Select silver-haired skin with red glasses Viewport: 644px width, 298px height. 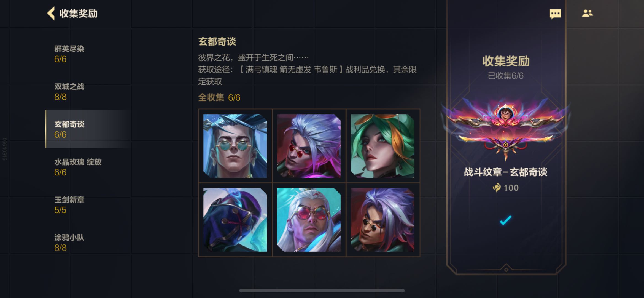309,146
